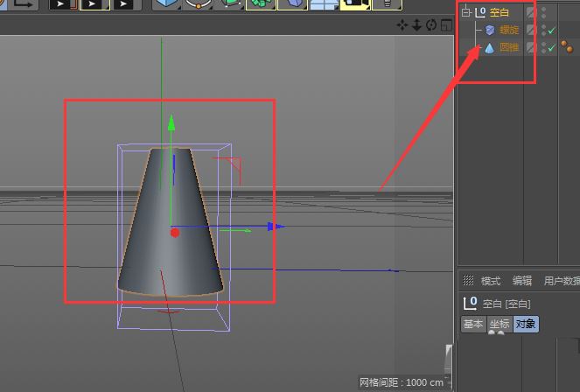580x392 pixels.
Task: Add a Light from the toolbar
Action: [x=387, y=4]
